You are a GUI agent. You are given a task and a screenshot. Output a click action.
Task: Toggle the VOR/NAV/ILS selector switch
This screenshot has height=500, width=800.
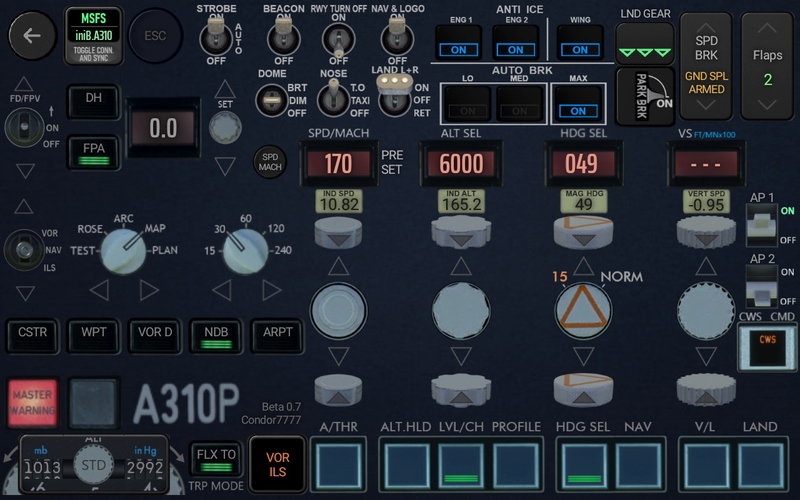tap(23, 250)
